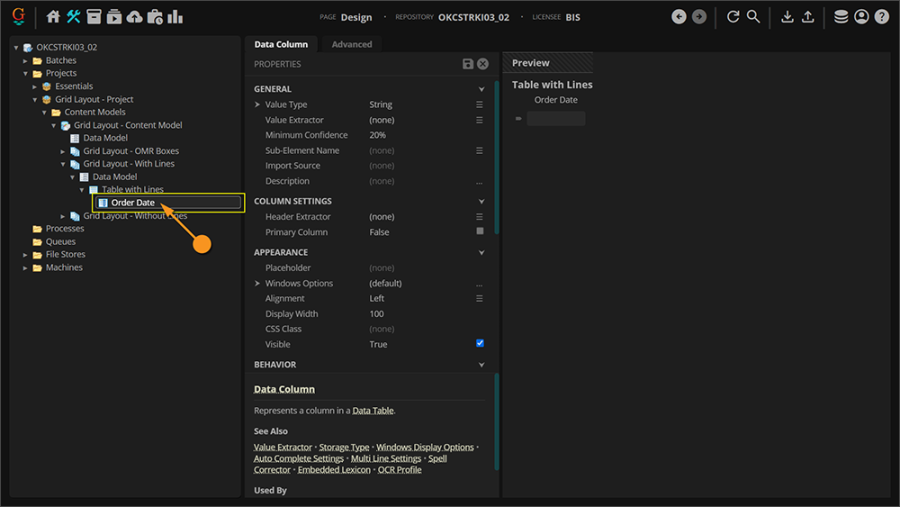Open the user account icon
900x507 pixels.
click(861, 17)
